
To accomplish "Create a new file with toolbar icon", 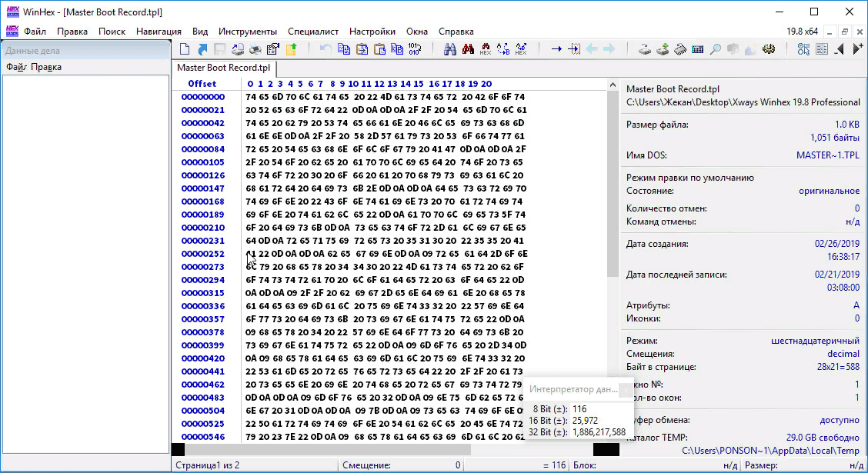I will pos(185,49).
